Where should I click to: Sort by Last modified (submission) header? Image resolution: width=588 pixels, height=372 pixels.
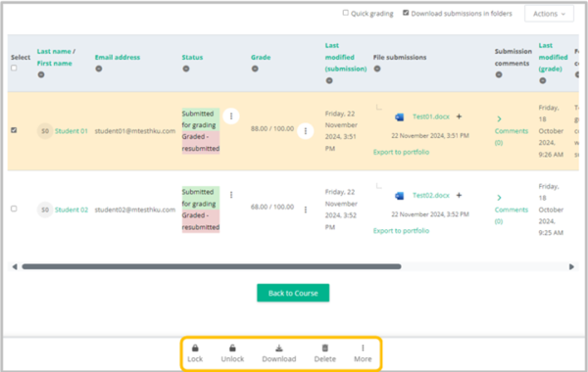click(345, 57)
